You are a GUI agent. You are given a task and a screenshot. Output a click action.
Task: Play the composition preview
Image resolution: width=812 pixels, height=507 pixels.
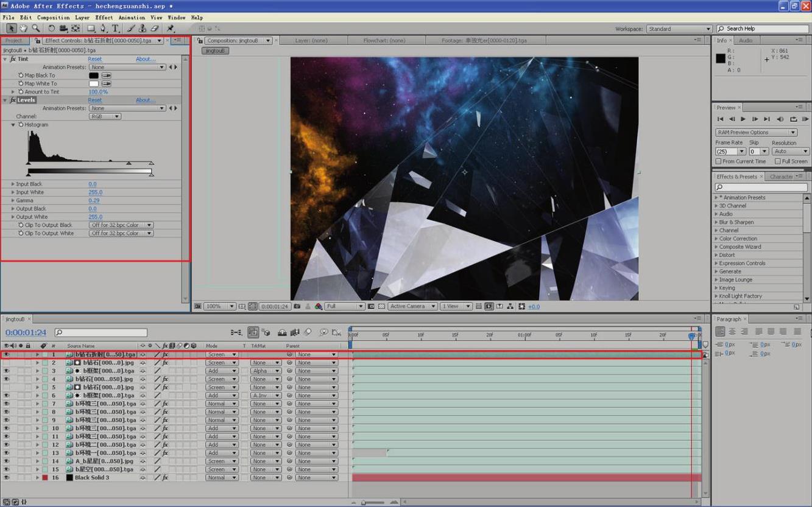743,119
